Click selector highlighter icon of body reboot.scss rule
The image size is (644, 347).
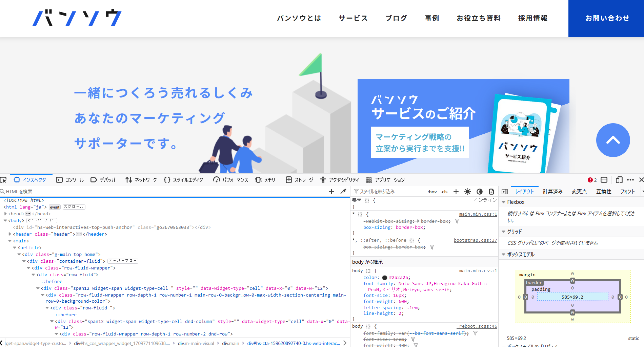coord(368,326)
